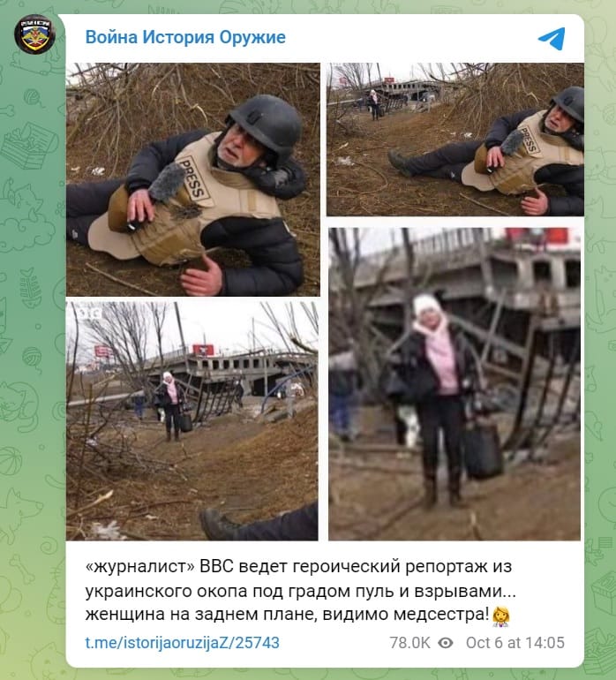This screenshot has width=616, height=680.
Task: Open the Oct 6 at 14:05 timestamp
Action: click(515, 643)
